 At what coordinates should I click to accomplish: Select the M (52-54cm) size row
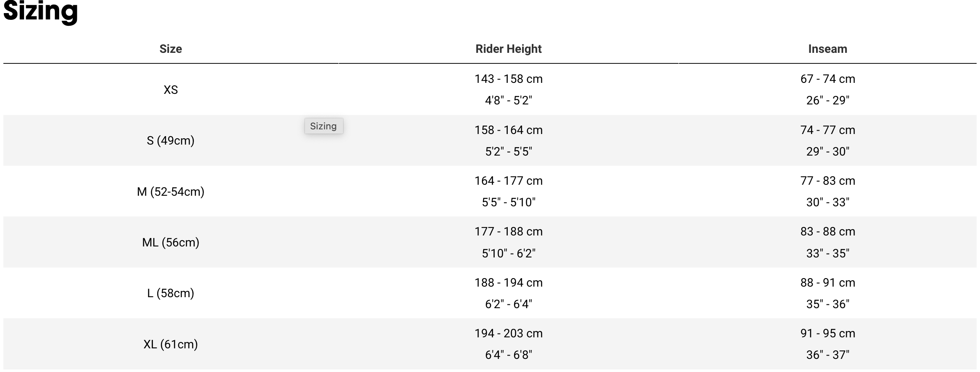point(490,191)
